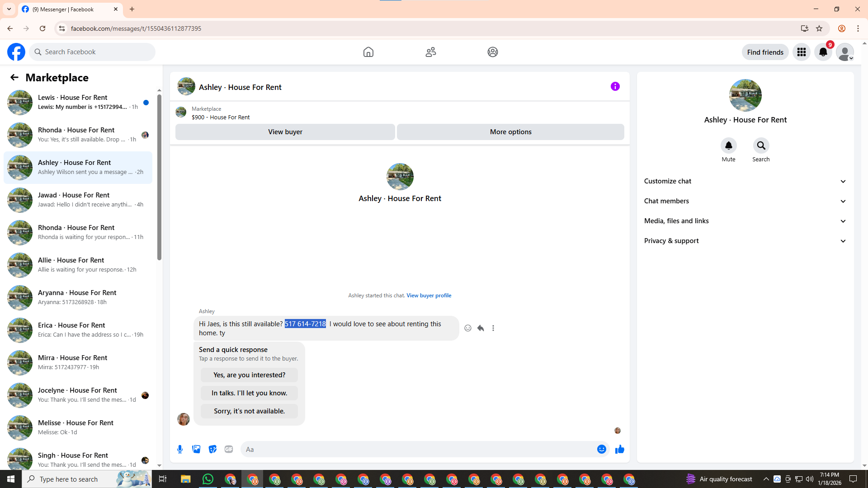868x488 pixels.
Task: Click the purple conversation info icon
Action: click(x=615, y=86)
